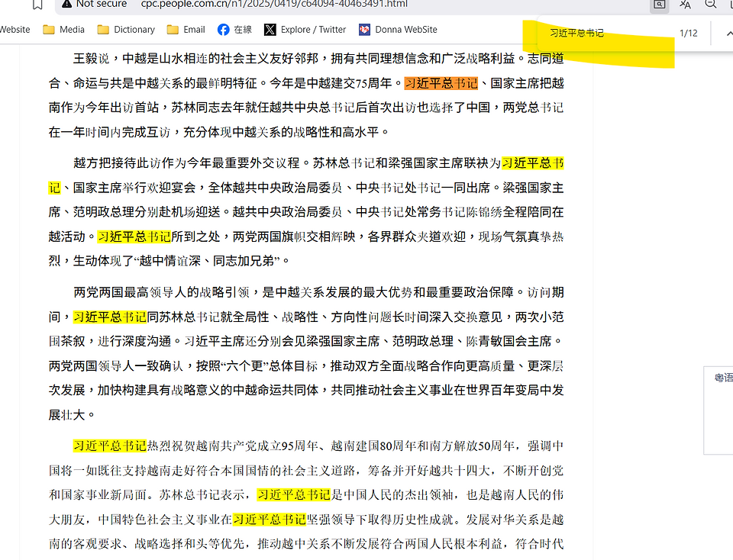This screenshot has width=733, height=560.
Task: Click highlighted 习近平总书 after 联袂为
Action: coord(533,163)
